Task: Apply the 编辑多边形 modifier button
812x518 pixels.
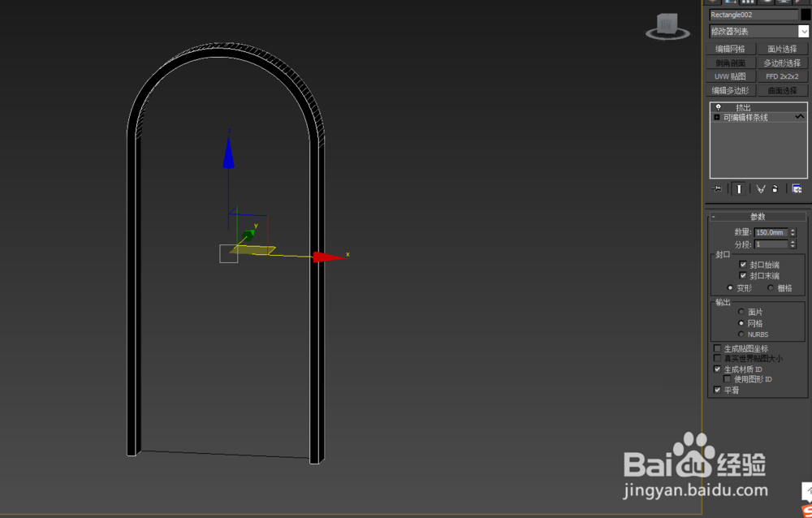Action: 730,91
